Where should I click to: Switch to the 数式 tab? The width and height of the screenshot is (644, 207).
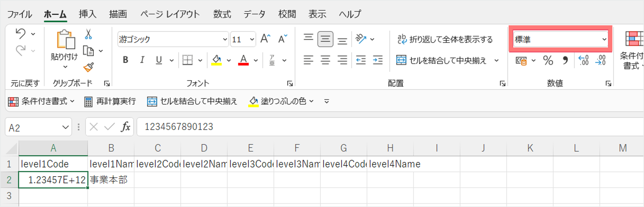[222, 14]
